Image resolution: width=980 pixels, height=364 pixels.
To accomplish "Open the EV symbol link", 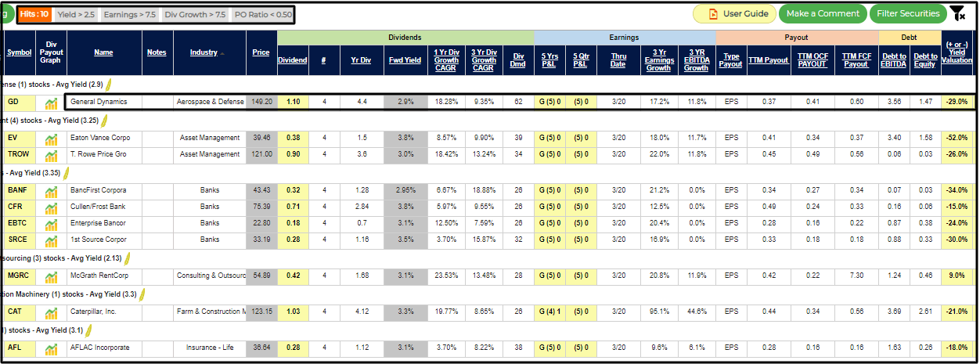I will (x=13, y=138).
